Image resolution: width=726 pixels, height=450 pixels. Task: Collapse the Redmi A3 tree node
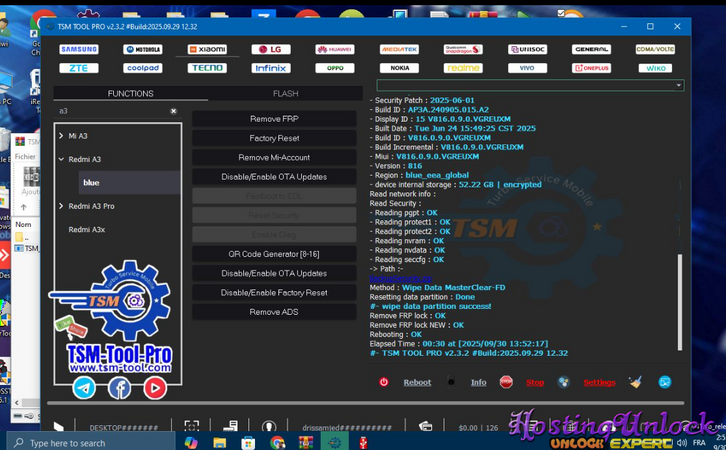click(62, 159)
